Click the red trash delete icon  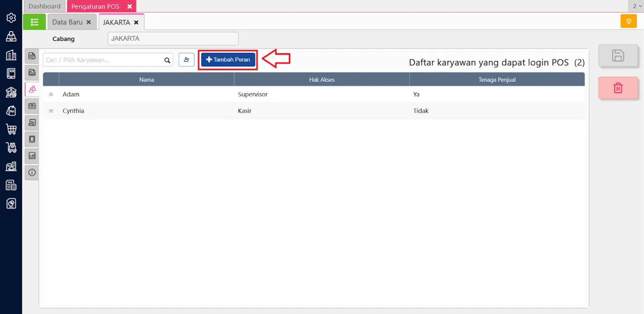(x=618, y=88)
